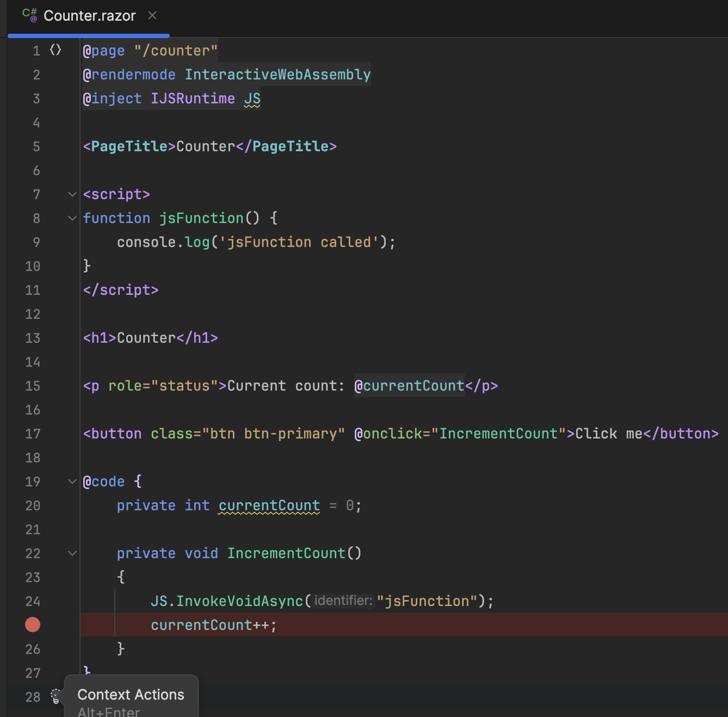Click the <h1> opening tag
The height and width of the screenshot is (717, 728).
[100, 338]
